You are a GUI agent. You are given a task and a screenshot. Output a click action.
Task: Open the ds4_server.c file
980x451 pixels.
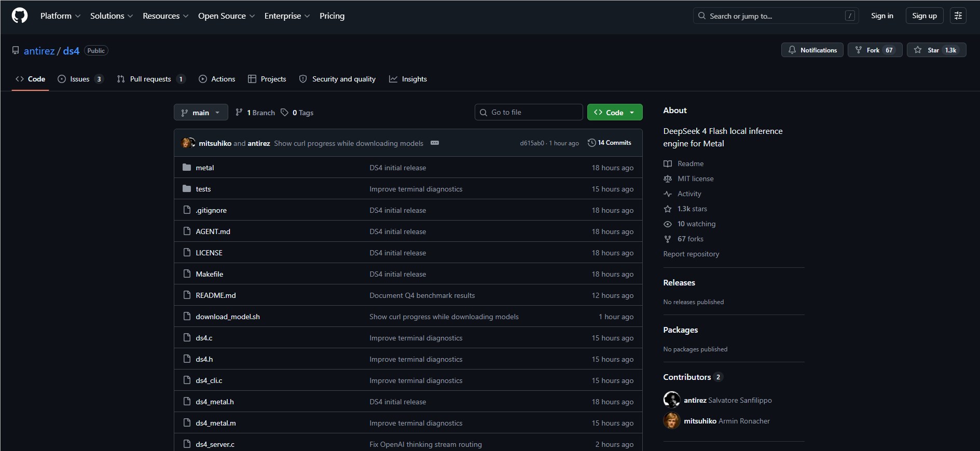[x=215, y=444]
